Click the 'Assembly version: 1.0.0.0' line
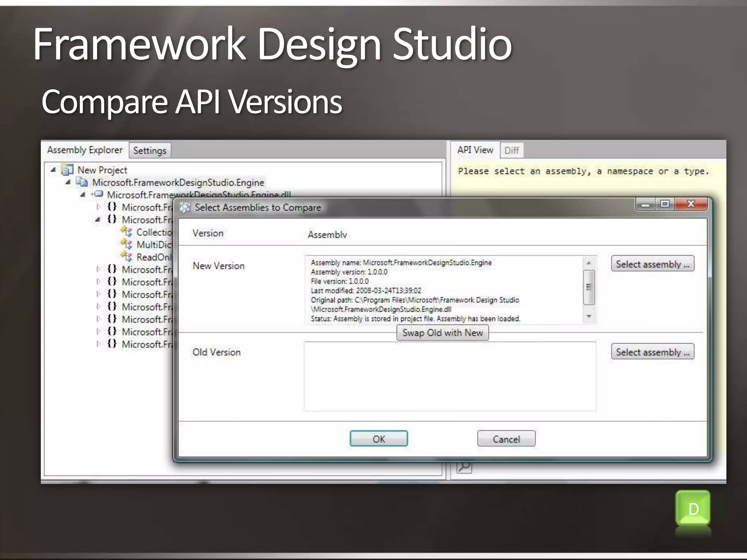This screenshot has height=560, width=747. (x=349, y=272)
